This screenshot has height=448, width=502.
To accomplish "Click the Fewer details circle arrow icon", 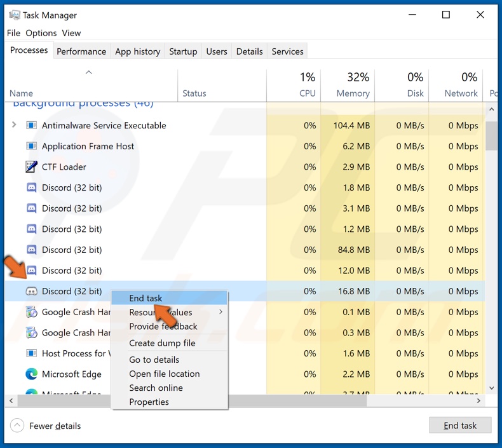I will pos(17,426).
